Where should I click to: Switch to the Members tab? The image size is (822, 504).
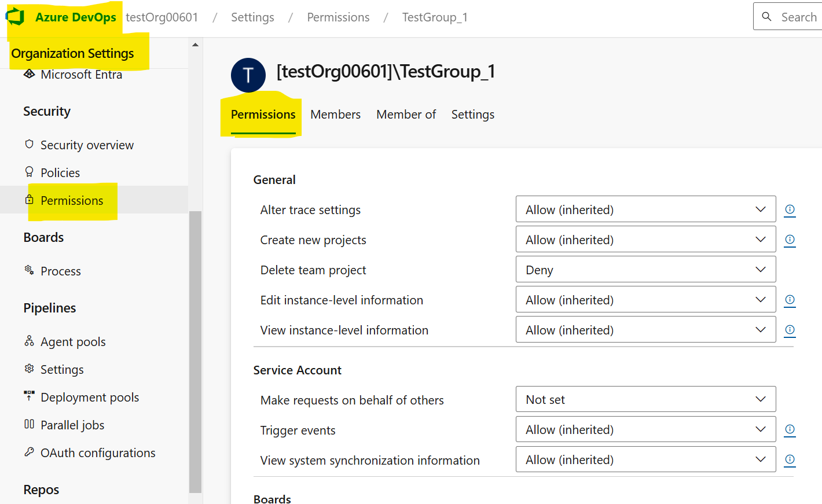(335, 115)
